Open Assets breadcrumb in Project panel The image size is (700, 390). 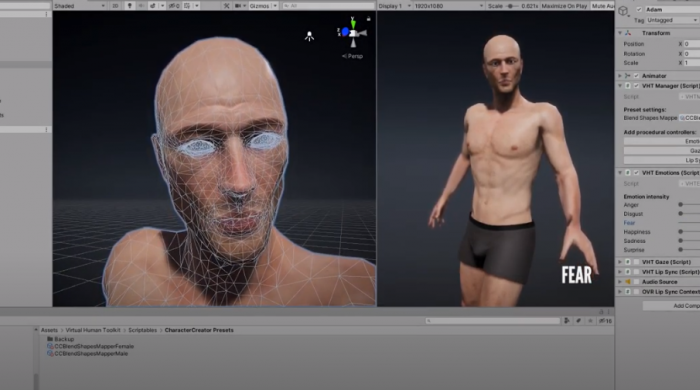click(49, 330)
